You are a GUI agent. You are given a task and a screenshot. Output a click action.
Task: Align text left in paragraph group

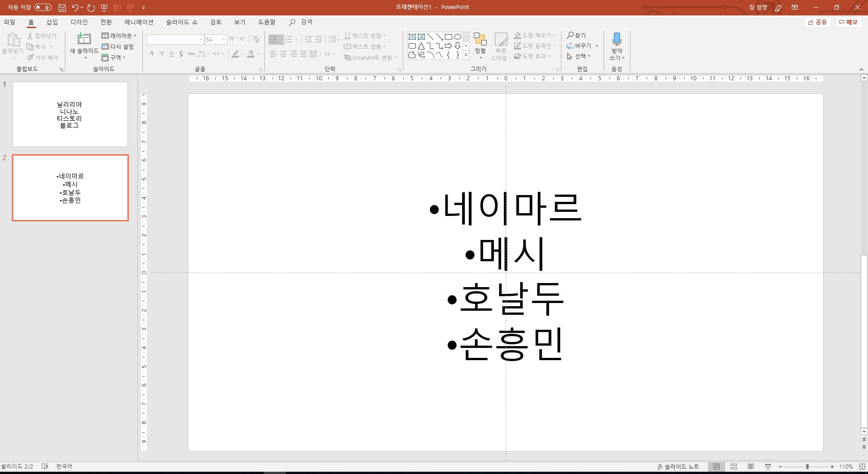(273, 54)
